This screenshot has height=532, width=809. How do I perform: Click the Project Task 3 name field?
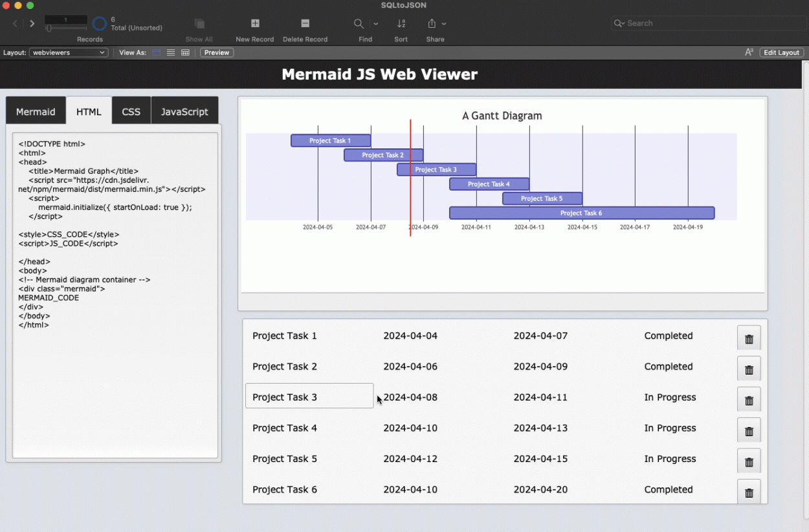click(x=309, y=395)
